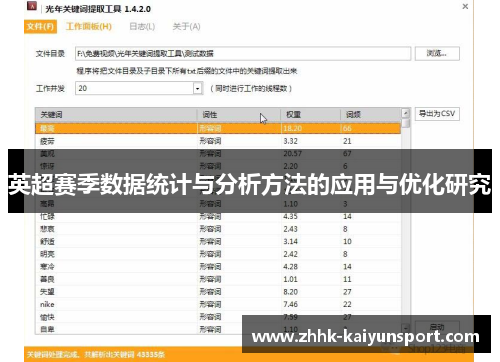Screen dimensions: 500x362
Task: Click 形容词 cell in the 失望 row
Action: click(210, 292)
